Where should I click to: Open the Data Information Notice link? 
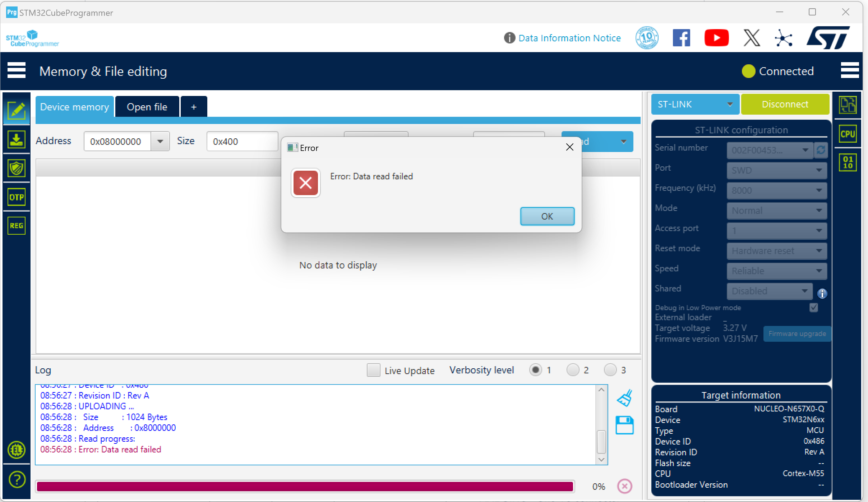point(569,38)
